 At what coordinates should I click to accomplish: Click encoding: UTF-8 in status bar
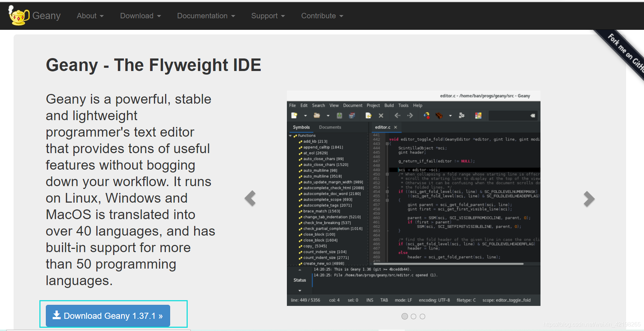434,300
